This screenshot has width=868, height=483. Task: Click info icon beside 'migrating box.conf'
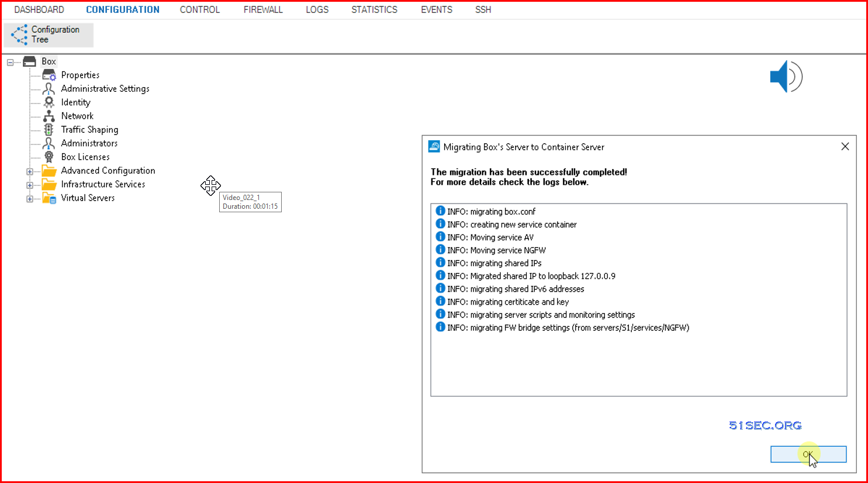pos(440,211)
